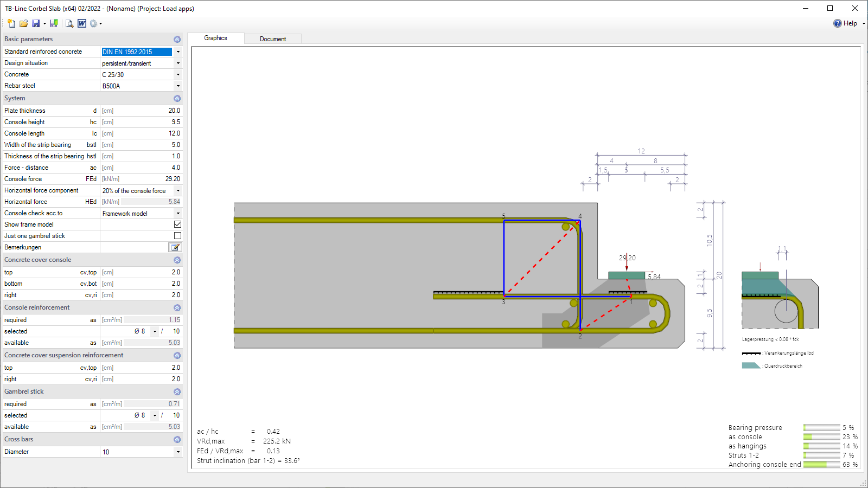The width and height of the screenshot is (868, 488).
Task: Collapse the Basic parameters section
Action: tap(177, 40)
